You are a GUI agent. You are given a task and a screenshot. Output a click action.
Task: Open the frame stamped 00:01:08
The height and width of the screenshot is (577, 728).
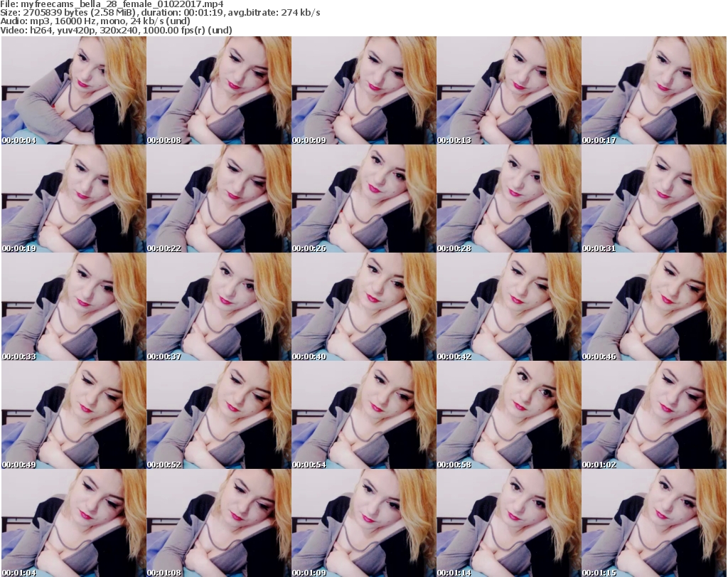219,523
